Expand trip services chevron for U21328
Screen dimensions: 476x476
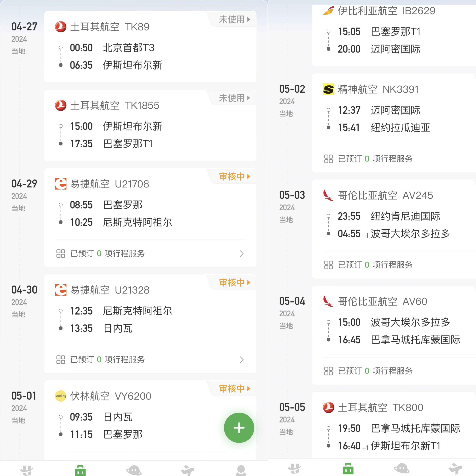[242, 359]
